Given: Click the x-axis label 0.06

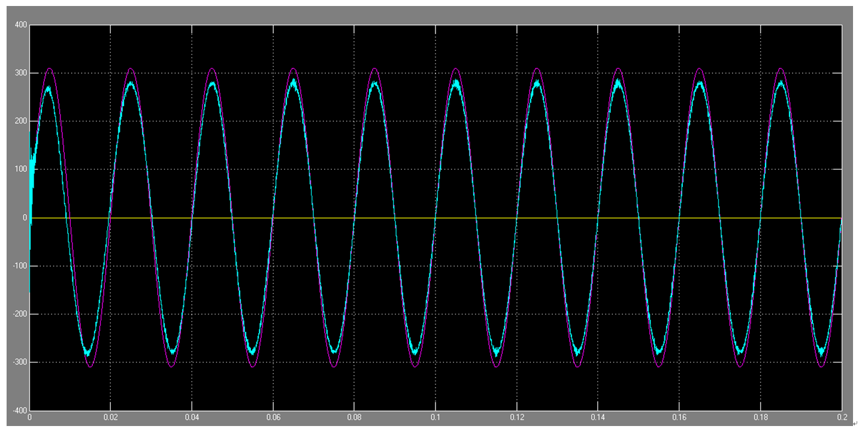Looking at the screenshot, I should coord(273,416).
